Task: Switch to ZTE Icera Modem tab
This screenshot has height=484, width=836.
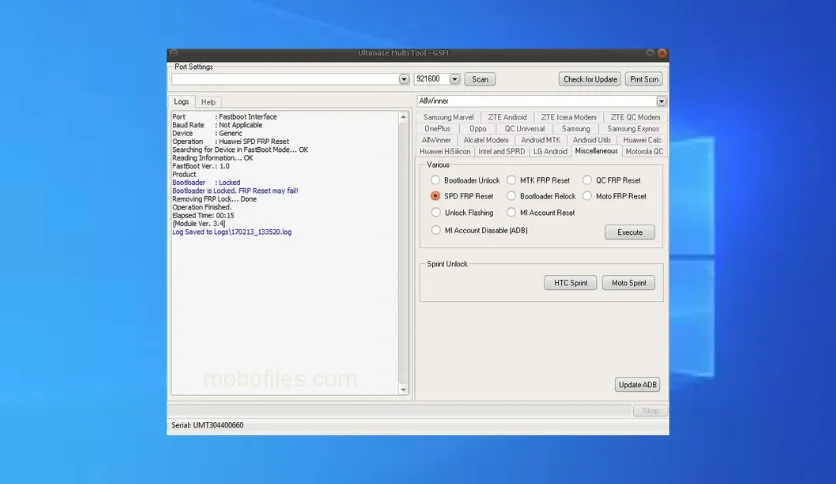Action: click(568, 117)
